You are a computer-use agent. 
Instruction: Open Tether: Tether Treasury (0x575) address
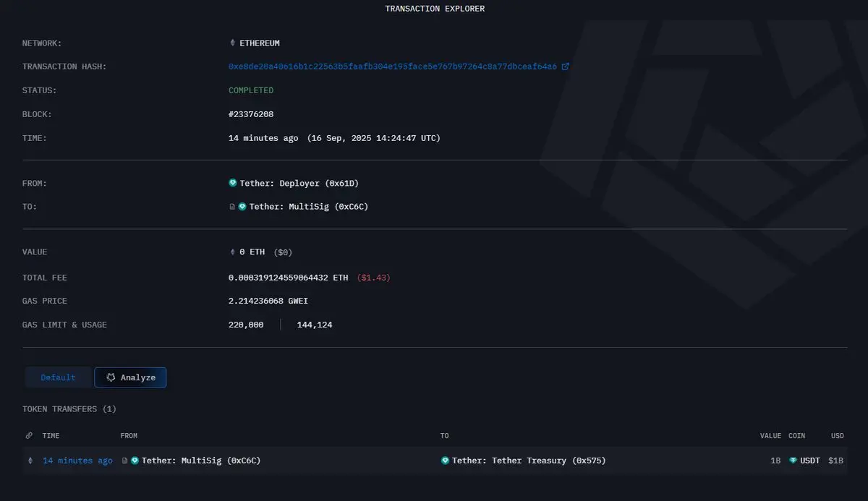click(529, 461)
